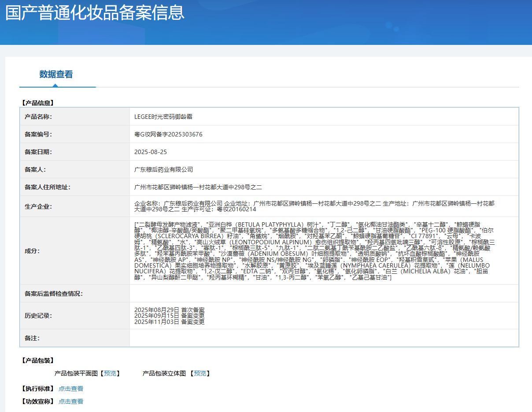Click the 生产企业 row label
This screenshot has height=412, width=532.
coord(39,206)
